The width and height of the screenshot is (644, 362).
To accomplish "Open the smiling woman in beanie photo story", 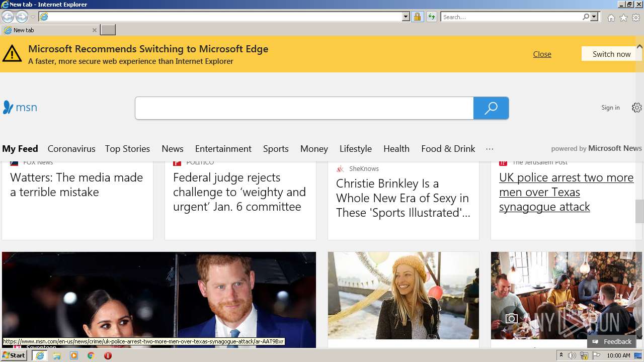I will (404, 296).
